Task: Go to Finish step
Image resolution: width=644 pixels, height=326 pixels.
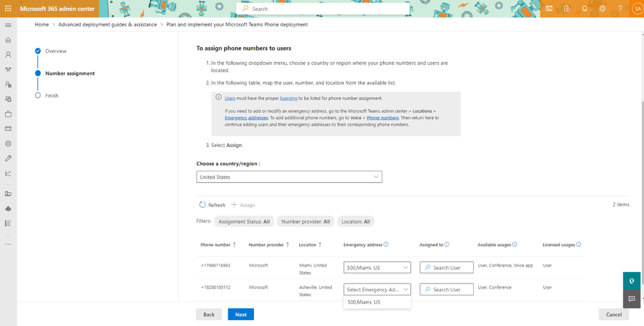Action: pos(47,95)
